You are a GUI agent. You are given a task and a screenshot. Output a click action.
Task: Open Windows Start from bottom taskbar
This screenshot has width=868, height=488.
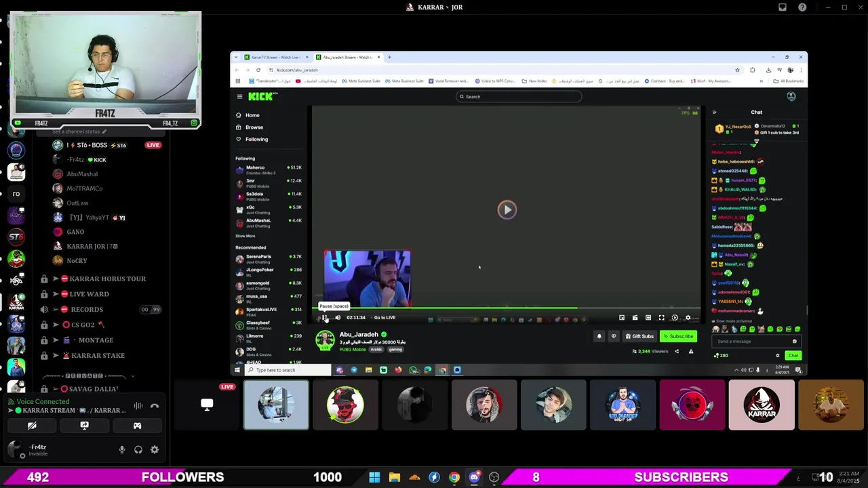[374, 477]
